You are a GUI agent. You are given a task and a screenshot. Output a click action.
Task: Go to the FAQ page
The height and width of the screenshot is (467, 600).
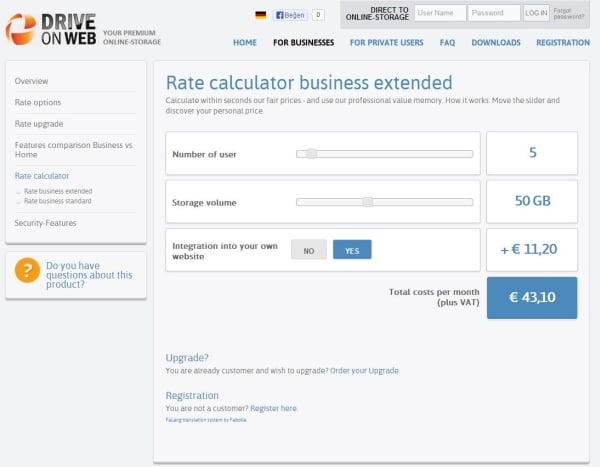point(447,43)
